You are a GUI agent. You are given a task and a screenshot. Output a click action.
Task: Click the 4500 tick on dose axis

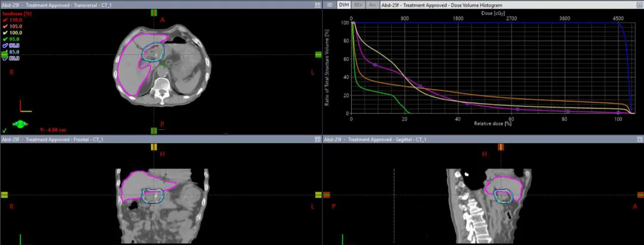tap(618, 18)
